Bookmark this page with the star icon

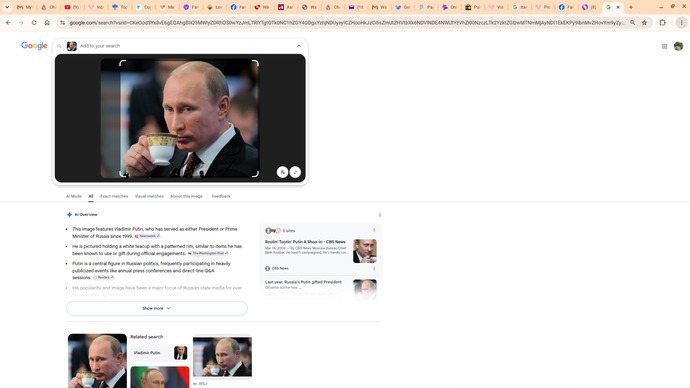coord(644,22)
